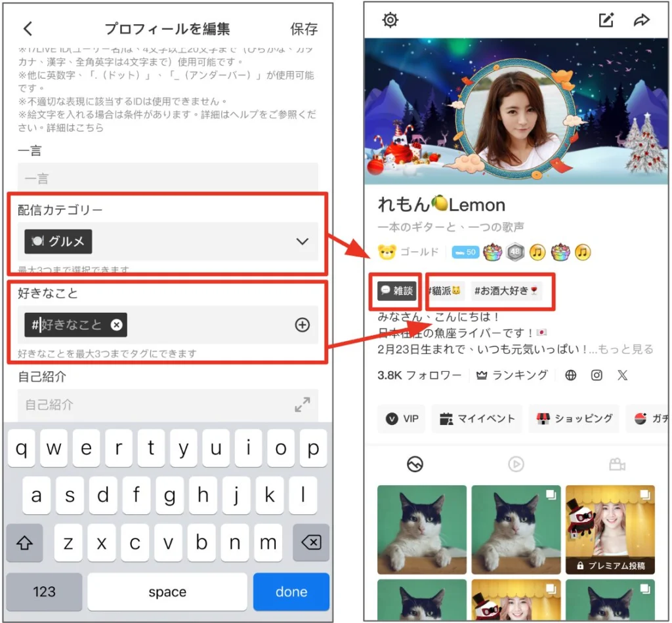Tap the blue level 50 badge
Image resolution: width=672 pixels, height=623 pixels.
click(x=465, y=252)
